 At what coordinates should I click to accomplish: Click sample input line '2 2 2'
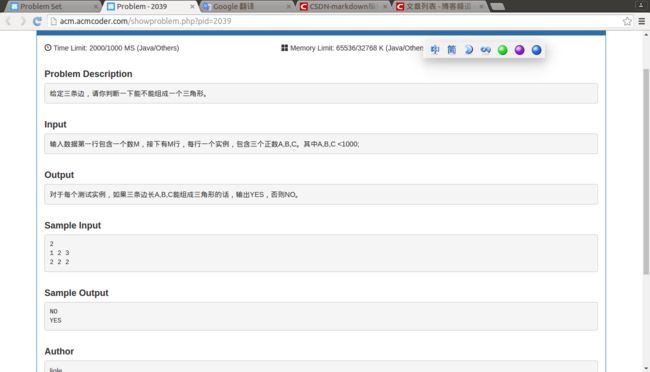click(60, 262)
